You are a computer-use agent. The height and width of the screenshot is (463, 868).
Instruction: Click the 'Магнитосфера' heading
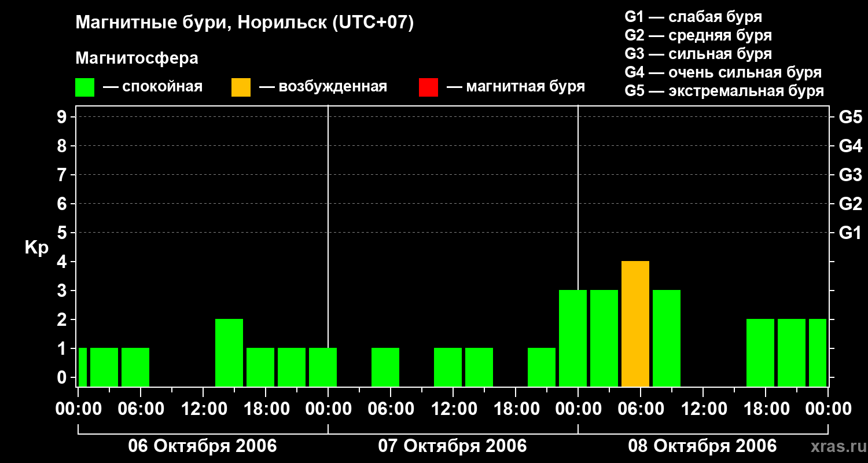[137, 58]
